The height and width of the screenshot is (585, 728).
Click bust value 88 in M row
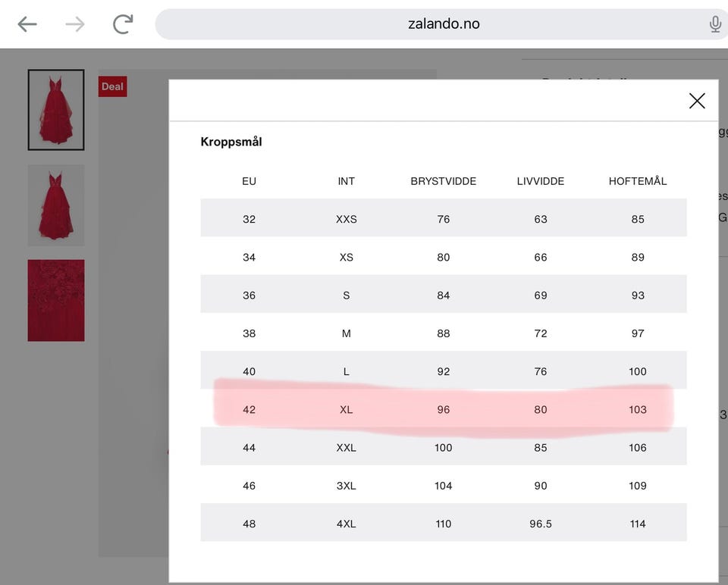[x=444, y=333]
